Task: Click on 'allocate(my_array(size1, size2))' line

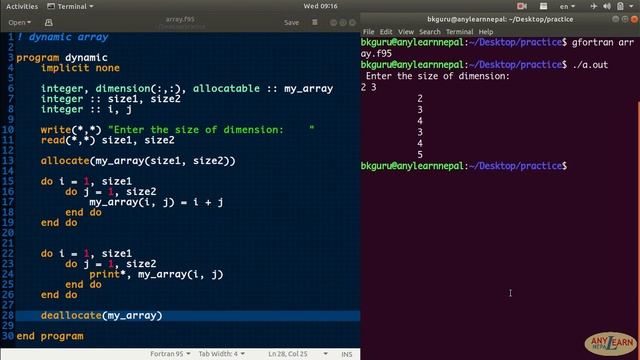Action: 138,161
